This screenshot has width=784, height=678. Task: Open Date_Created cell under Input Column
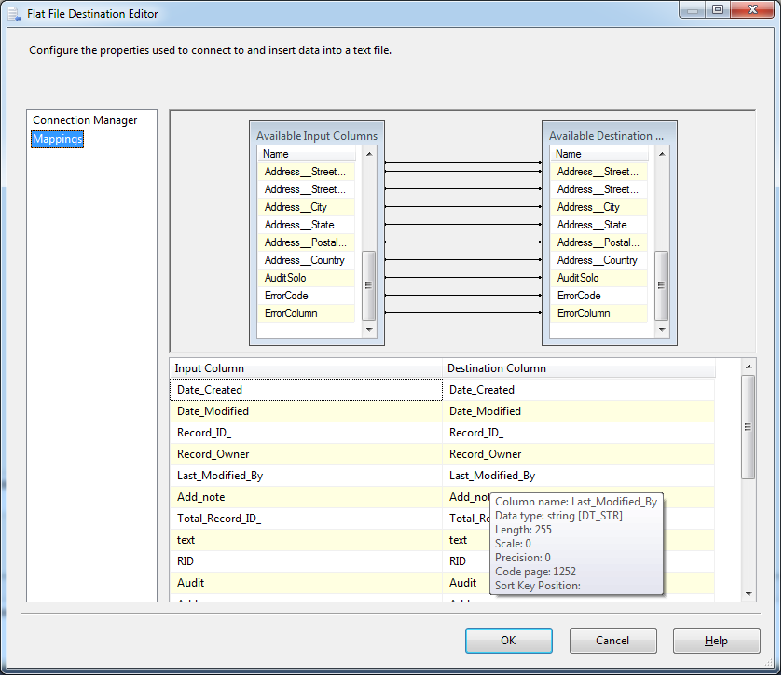[307, 390]
